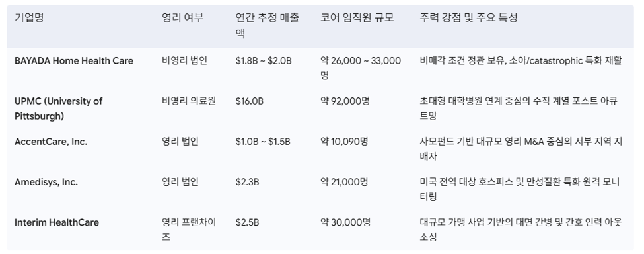Click the 약 92,000명 employee count
The height and width of the screenshot is (254, 644).
[345, 101]
